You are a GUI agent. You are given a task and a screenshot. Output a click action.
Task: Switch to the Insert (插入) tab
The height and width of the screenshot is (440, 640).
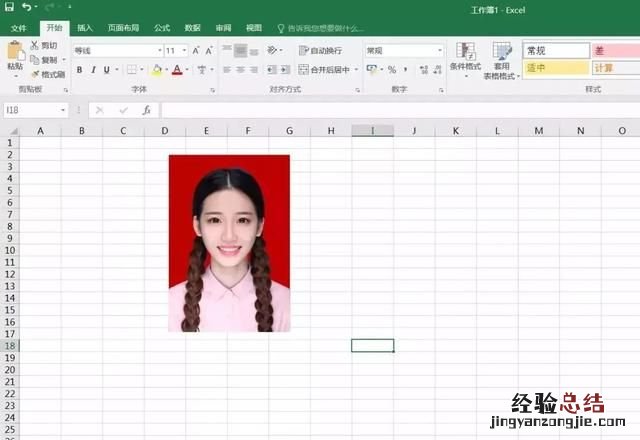click(x=85, y=28)
